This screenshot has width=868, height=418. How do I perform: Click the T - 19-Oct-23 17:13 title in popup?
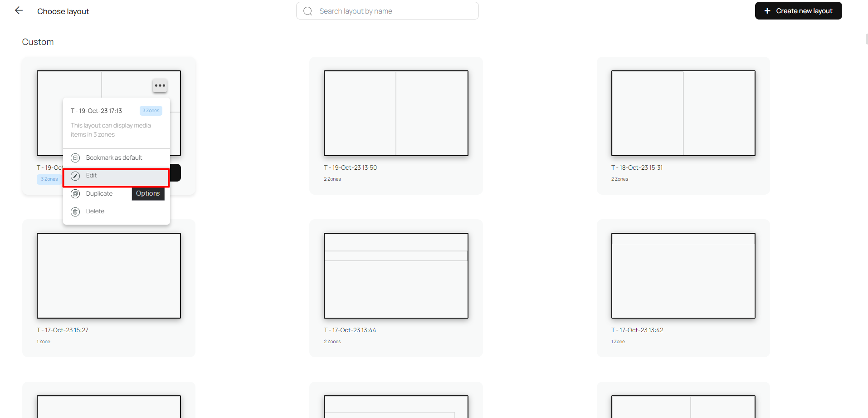coord(96,111)
